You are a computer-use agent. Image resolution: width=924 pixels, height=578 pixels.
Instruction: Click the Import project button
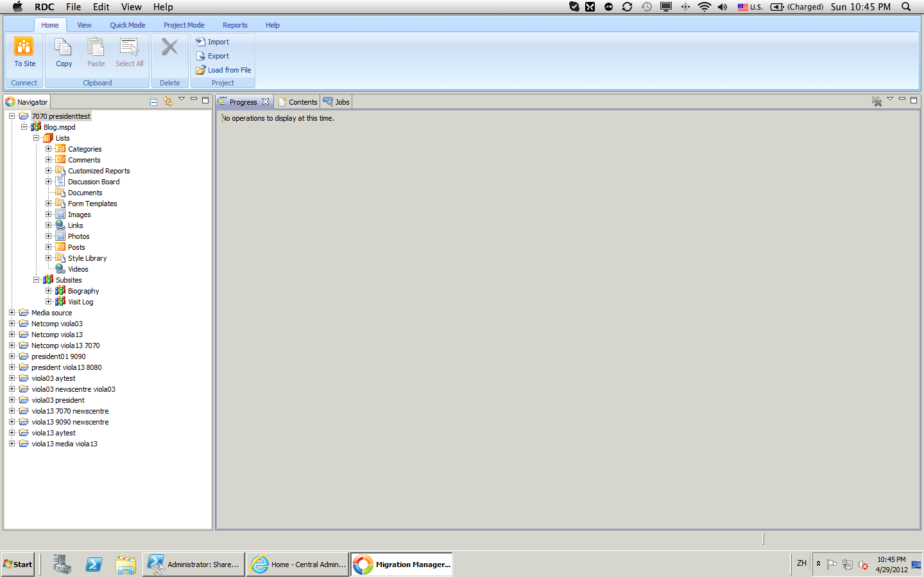(x=213, y=42)
